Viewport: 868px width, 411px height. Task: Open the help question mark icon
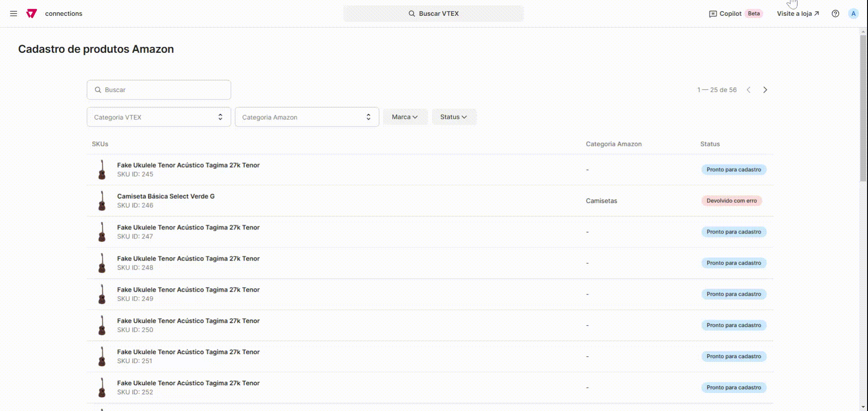[x=835, y=14]
